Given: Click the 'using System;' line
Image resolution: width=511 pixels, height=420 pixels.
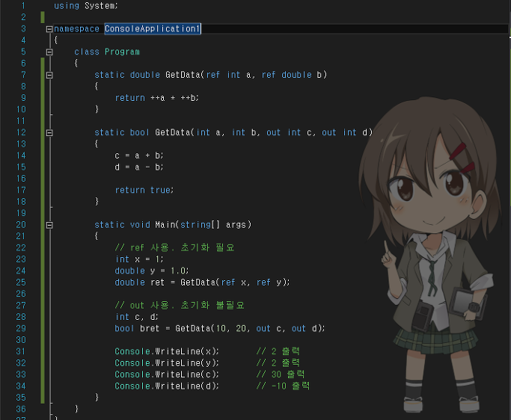Looking at the screenshot, I should pyautogui.click(x=86, y=6).
